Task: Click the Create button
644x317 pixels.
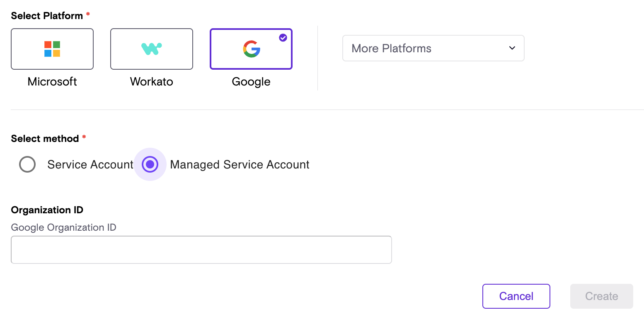Action: 601,296
